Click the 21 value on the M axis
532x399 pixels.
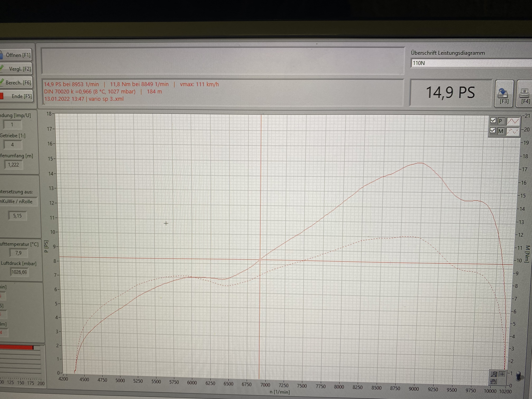click(527, 116)
